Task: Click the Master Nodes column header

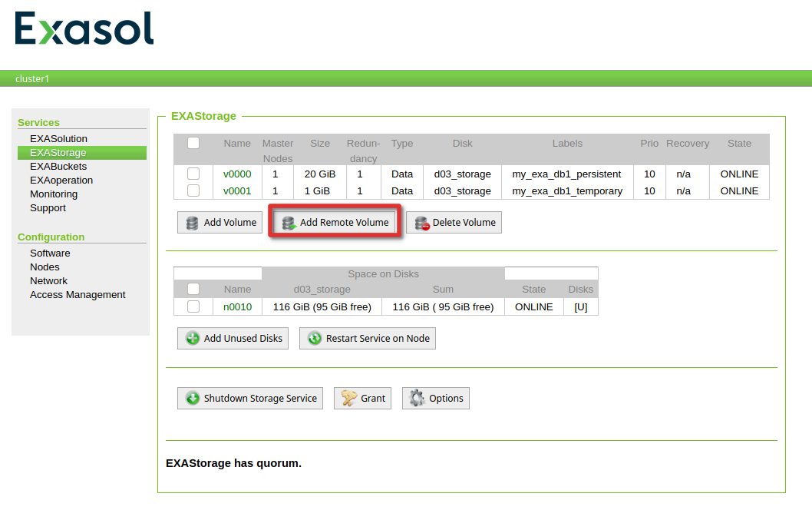Action: 278,151
